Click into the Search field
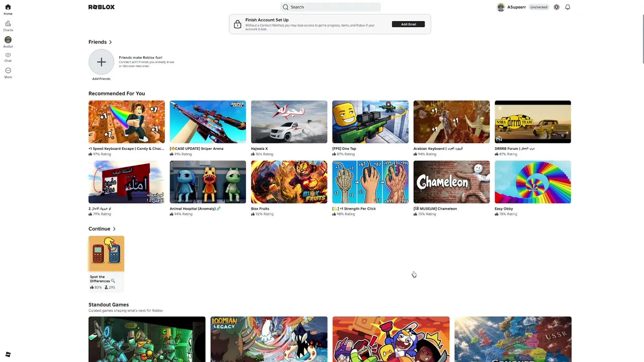The width and height of the screenshot is (644, 362). point(330,7)
